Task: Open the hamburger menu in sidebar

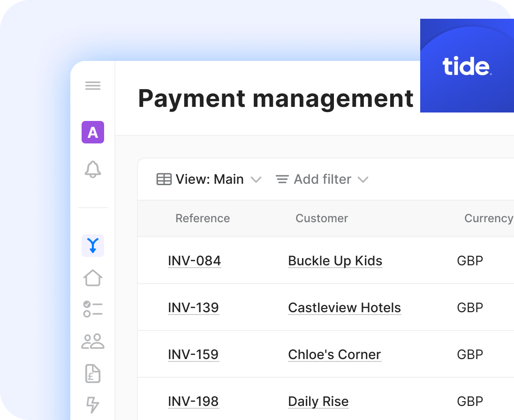Action: point(93,86)
